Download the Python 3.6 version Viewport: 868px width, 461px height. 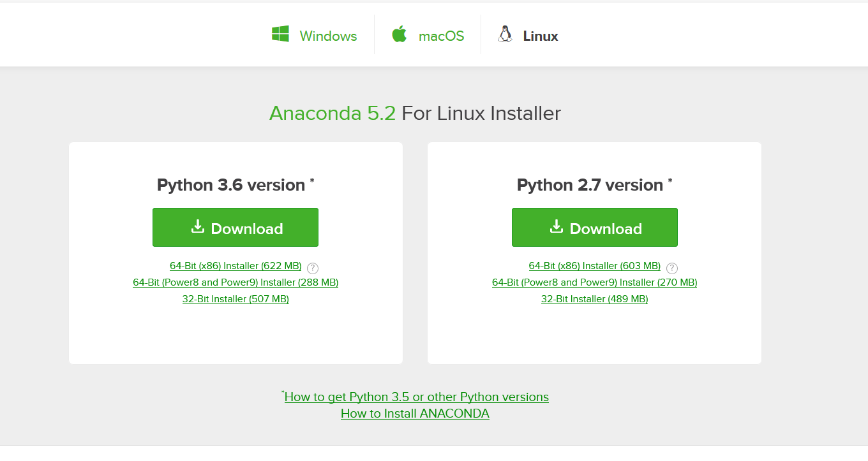236,228
